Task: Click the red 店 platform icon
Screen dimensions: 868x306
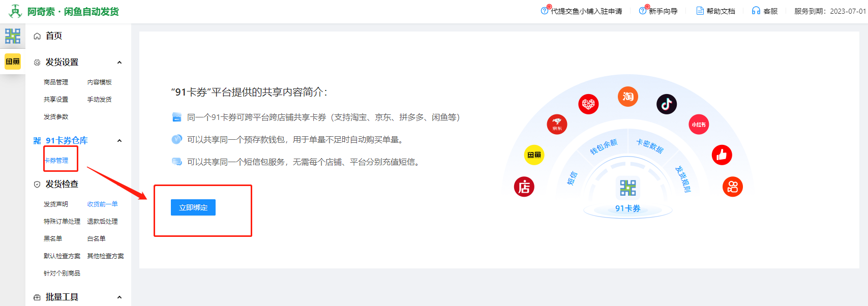Action: pyautogui.click(x=524, y=187)
